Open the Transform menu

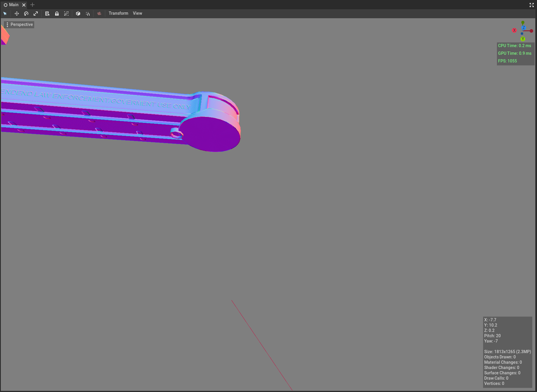click(118, 13)
